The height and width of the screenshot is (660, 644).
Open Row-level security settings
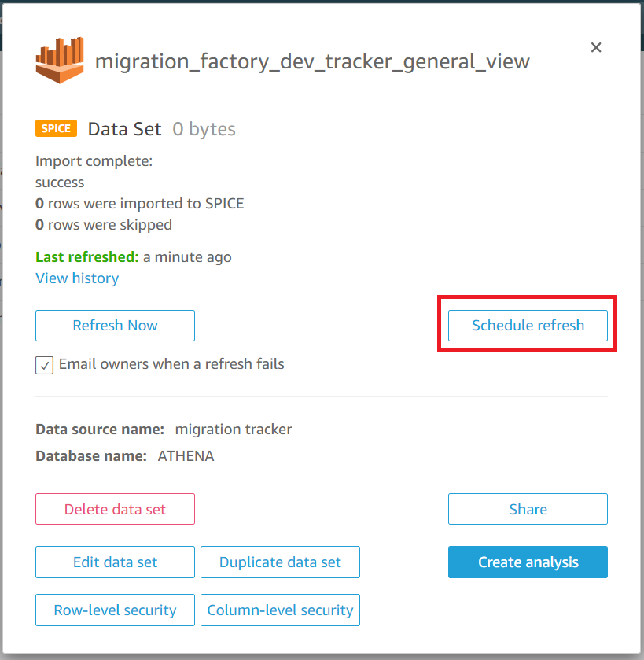[x=115, y=610]
